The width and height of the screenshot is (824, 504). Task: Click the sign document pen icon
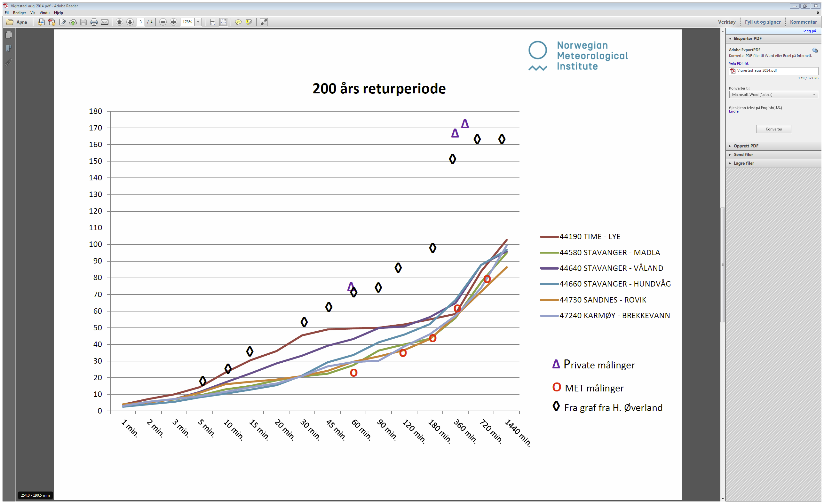coord(63,22)
